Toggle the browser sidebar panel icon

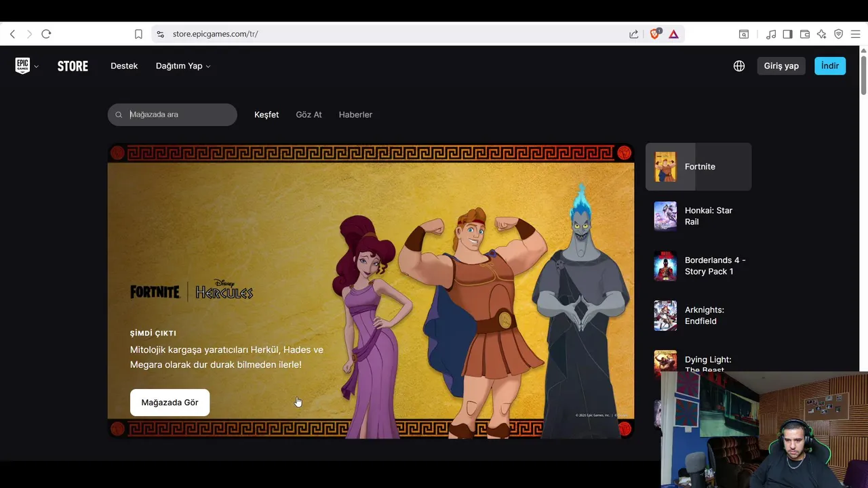pos(788,34)
